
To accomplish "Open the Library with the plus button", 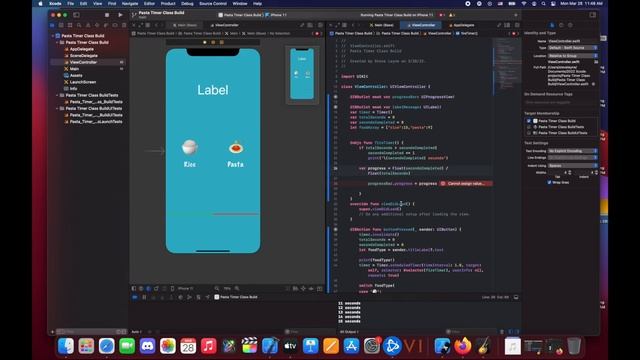I will tap(516, 15).
